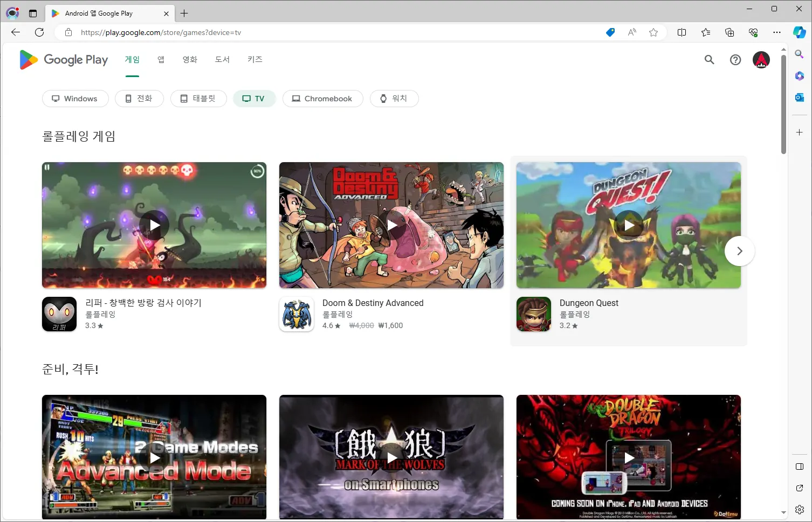
Task: Switch to the 도서 tab
Action: coord(222,60)
